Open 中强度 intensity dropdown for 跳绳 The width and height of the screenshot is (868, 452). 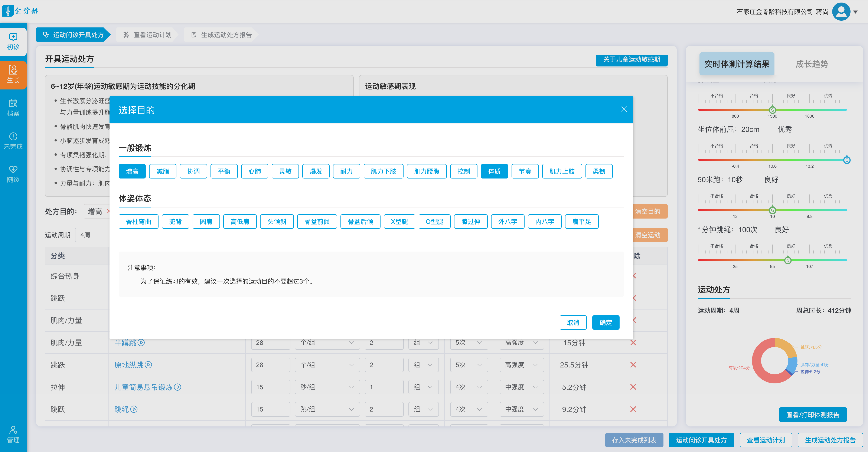click(x=521, y=409)
